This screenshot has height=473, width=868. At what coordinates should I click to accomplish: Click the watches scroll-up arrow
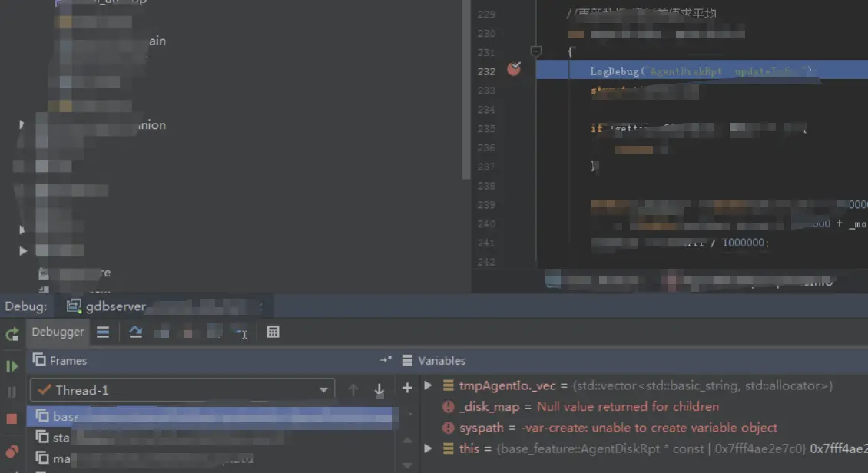click(x=407, y=440)
